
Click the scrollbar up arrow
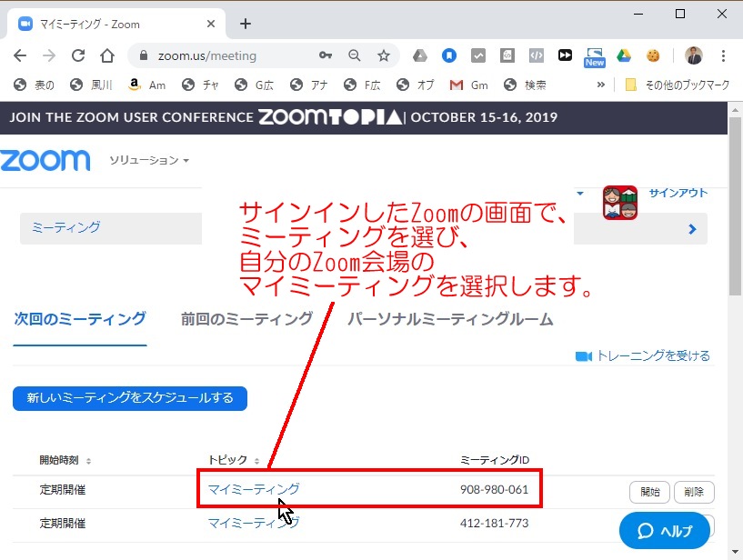pyautogui.click(x=735, y=109)
